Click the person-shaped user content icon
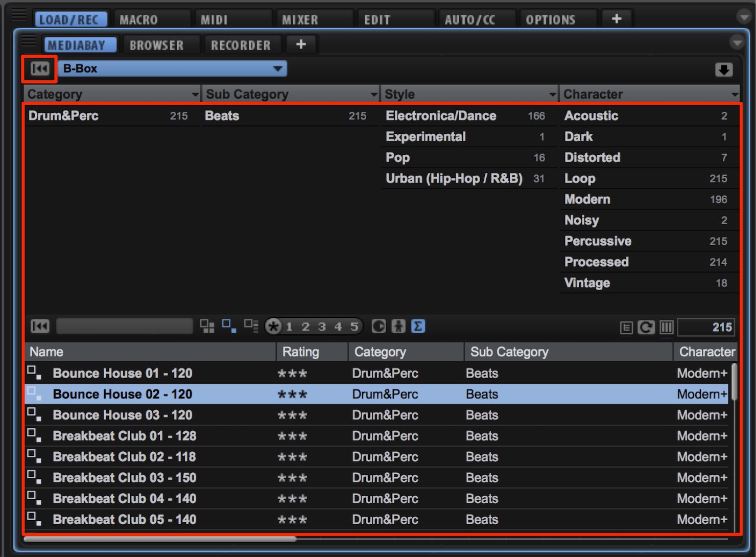The height and width of the screenshot is (557, 756). [398, 326]
